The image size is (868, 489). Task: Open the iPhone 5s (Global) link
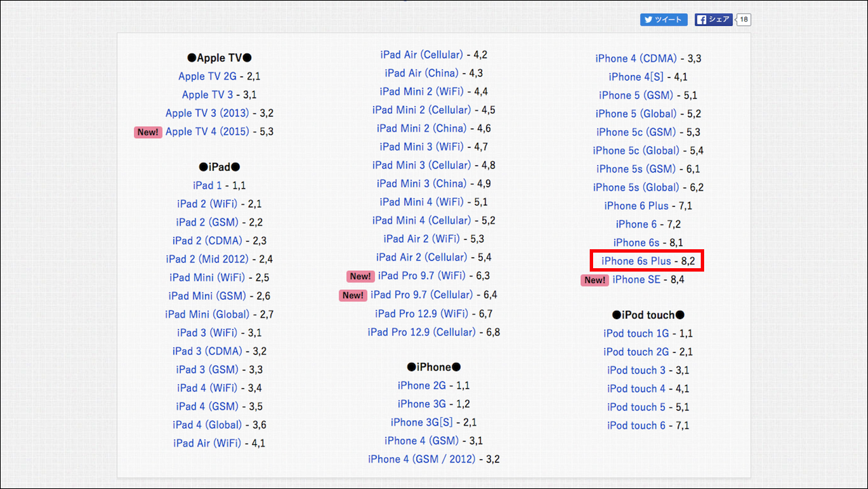click(x=636, y=188)
